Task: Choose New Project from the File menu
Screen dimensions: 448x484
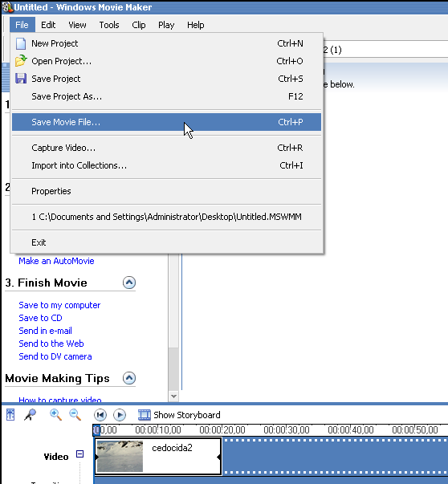Action: click(166, 43)
